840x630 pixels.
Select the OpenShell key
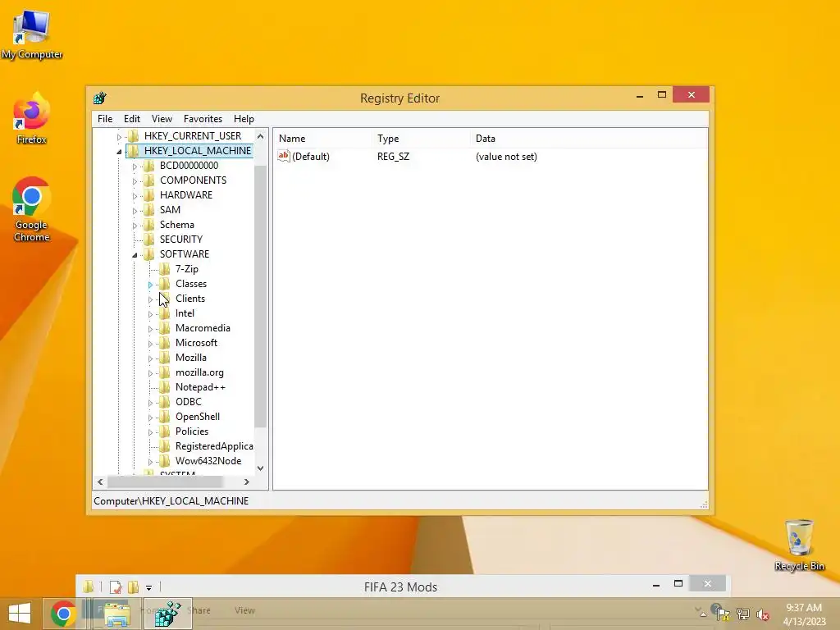pyautogui.click(x=197, y=416)
